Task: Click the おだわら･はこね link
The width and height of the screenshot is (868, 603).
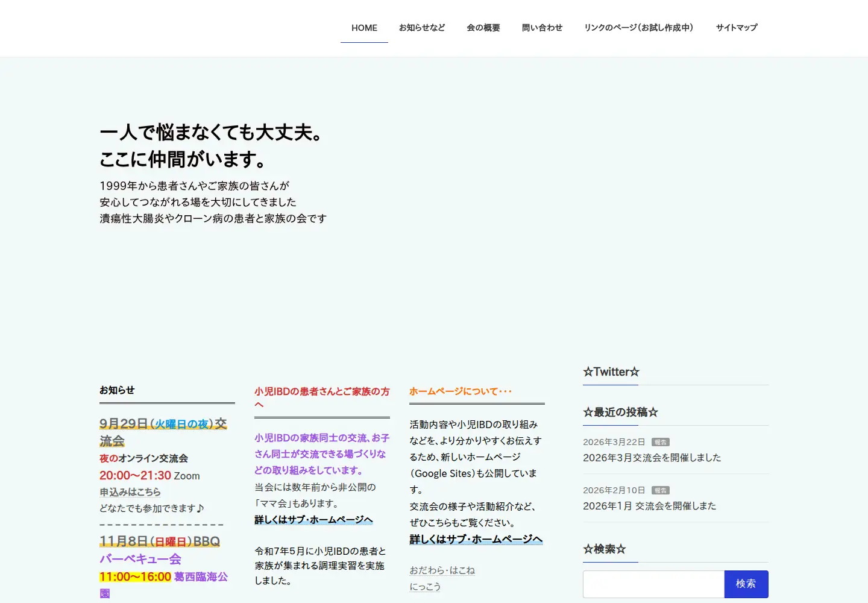Action: [442, 570]
